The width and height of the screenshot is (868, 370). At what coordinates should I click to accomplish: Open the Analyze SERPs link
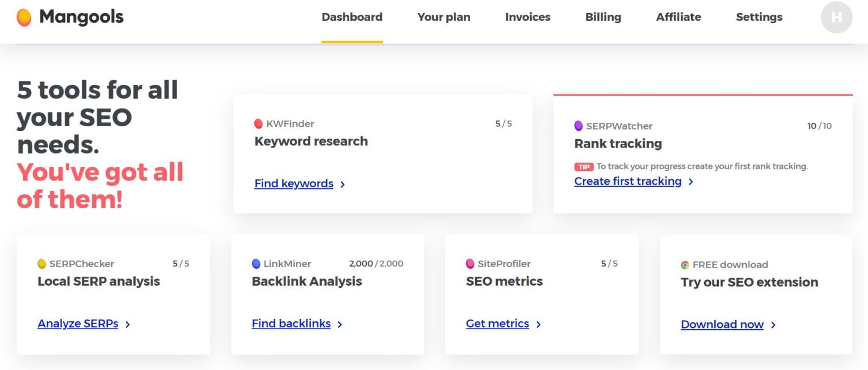pyautogui.click(x=78, y=324)
